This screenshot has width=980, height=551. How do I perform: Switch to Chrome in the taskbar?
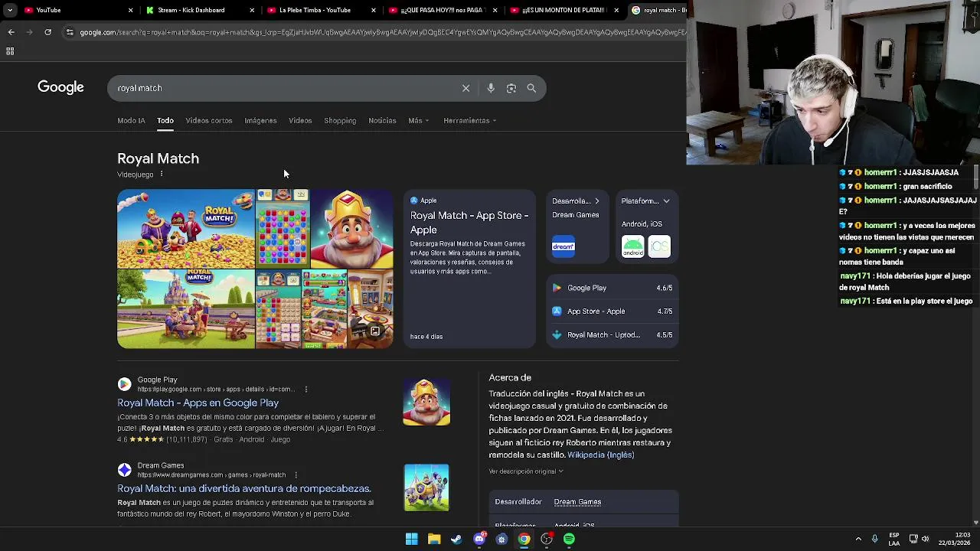coord(524,539)
